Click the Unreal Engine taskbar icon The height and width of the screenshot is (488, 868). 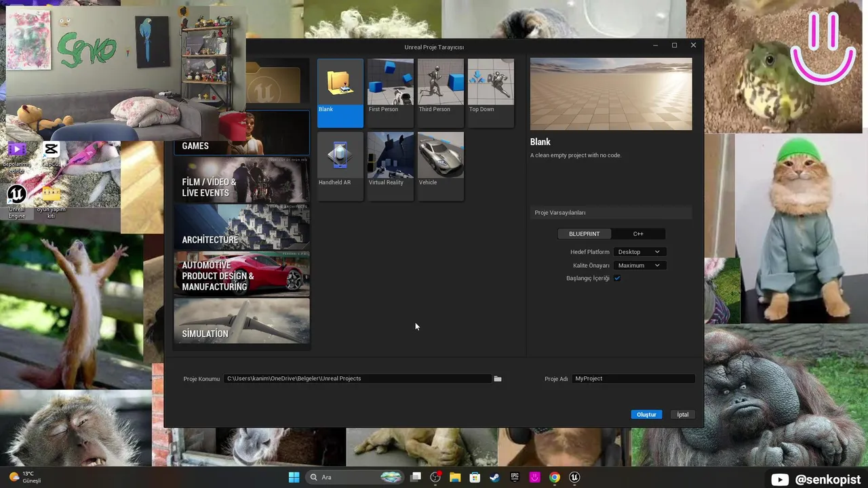574,477
